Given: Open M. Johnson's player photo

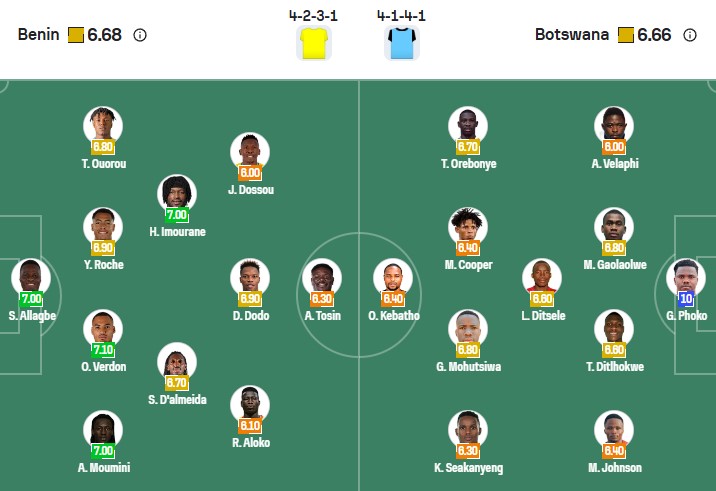Looking at the screenshot, I should 613,429.
